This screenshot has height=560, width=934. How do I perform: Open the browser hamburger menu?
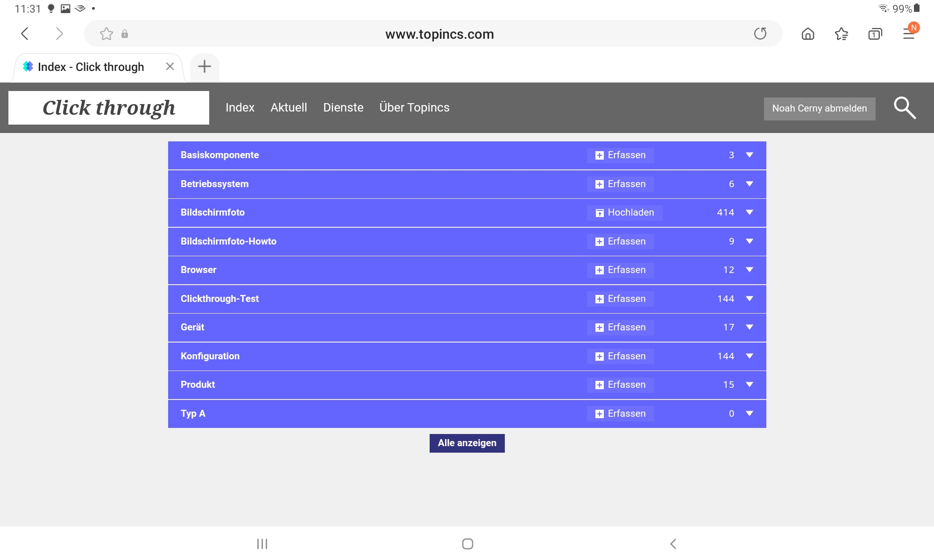tap(908, 34)
